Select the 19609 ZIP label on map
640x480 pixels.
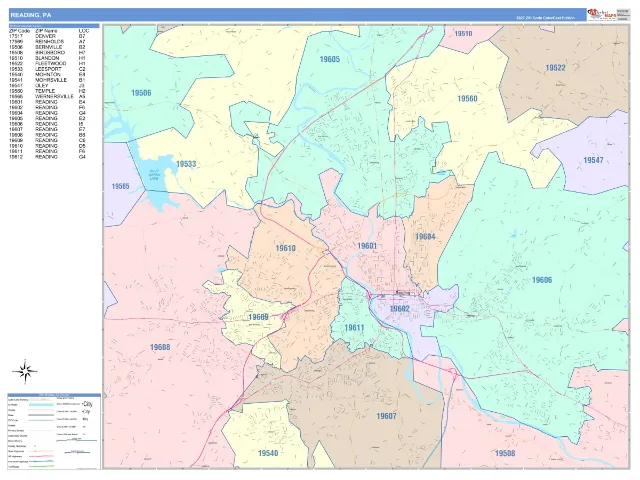pyautogui.click(x=258, y=317)
